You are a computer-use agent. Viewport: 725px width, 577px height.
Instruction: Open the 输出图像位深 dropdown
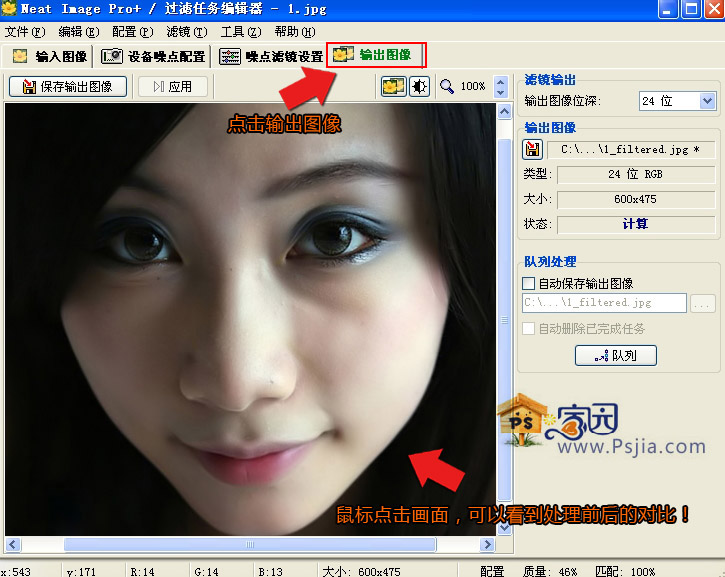(x=708, y=101)
